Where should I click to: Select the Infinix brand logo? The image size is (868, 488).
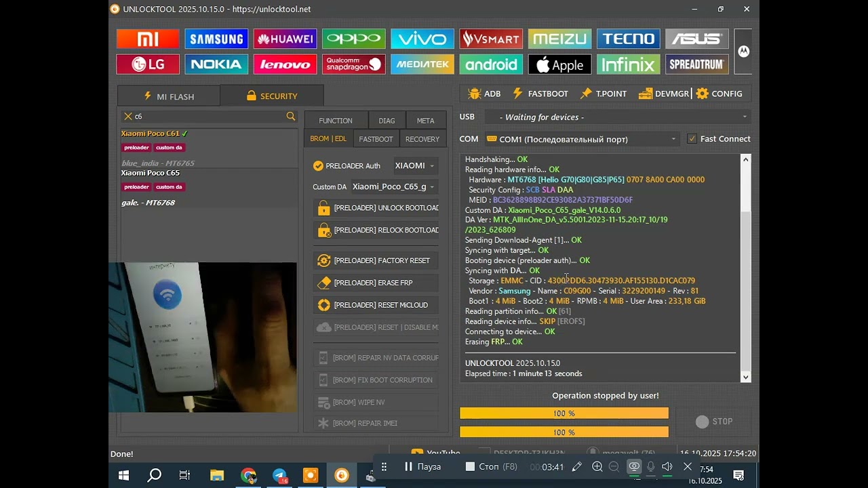point(629,64)
